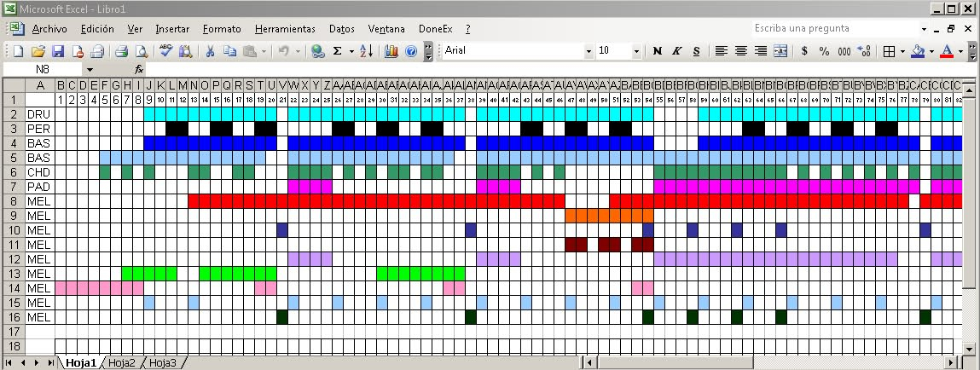The image size is (980, 370).
Task: Switch to the Hoja2 sheet tab
Action: point(122,363)
